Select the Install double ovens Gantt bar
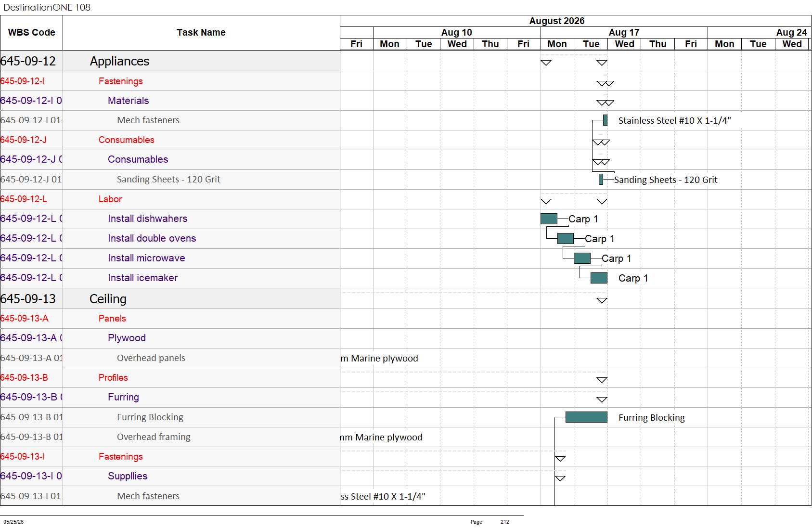The width and height of the screenshot is (812, 528). coord(566,239)
